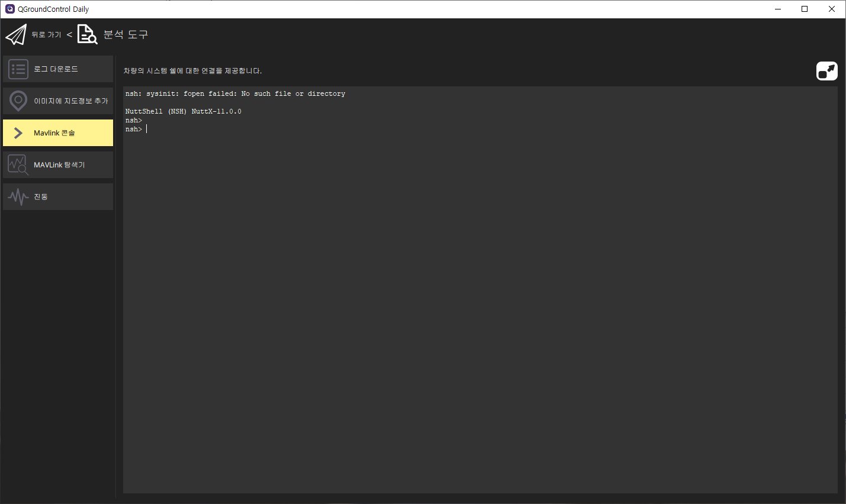Select the 분석 도구 page title
The width and height of the screenshot is (846, 504).
click(126, 35)
